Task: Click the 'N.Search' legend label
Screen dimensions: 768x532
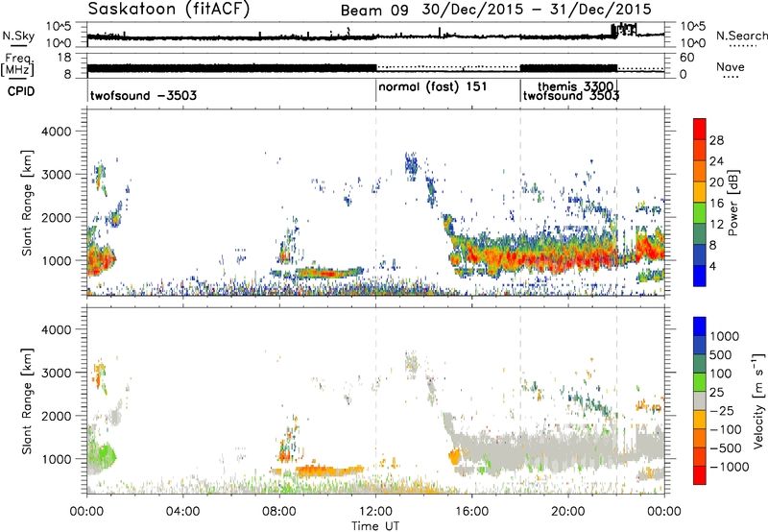Action: [x=741, y=36]
